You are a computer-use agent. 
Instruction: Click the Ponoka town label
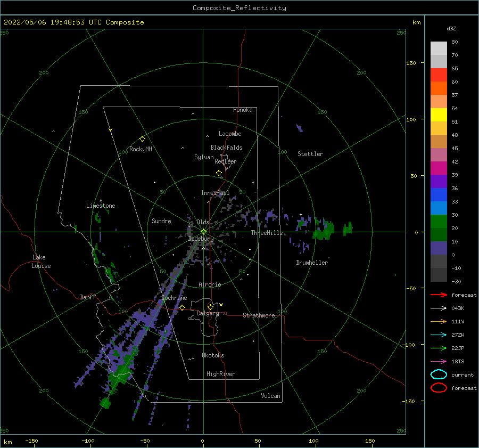coord(243,110)
